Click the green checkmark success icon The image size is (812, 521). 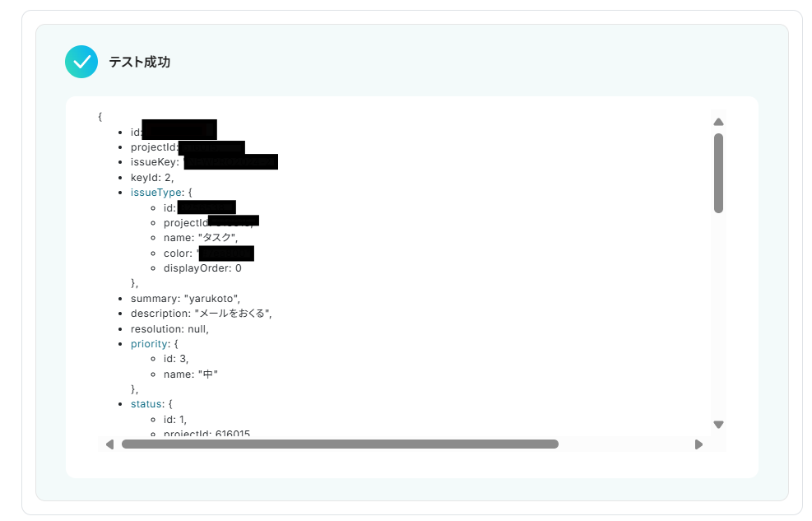click(x=81, y=62)
